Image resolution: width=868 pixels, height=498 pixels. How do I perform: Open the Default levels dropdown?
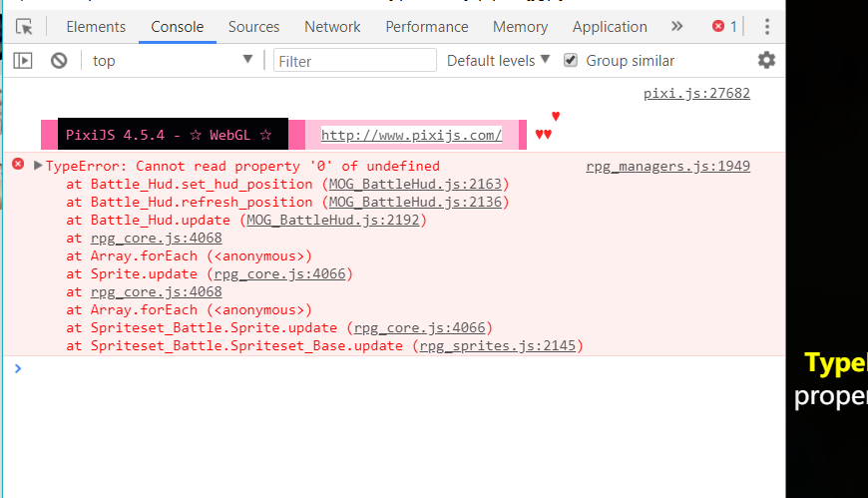498,61
